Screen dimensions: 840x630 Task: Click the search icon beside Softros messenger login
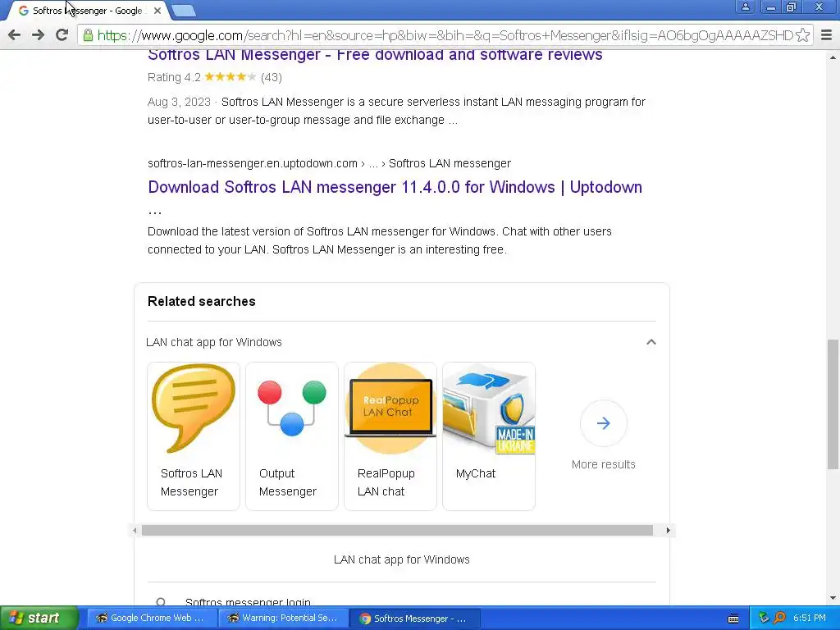click(161, 602)
